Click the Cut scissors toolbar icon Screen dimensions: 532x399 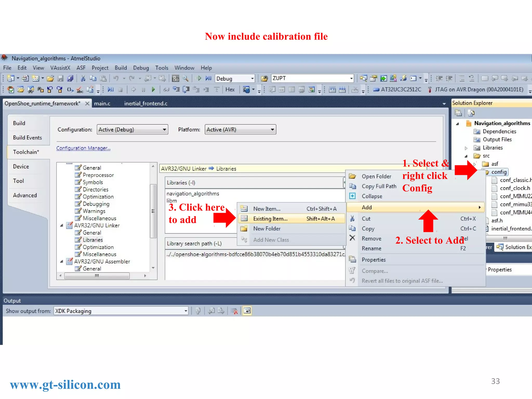[x=83, y=78]
